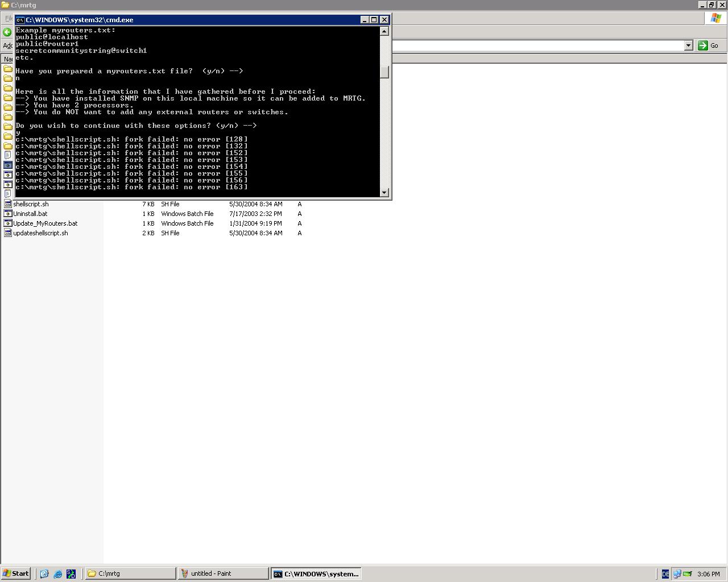Select the Uninstall.bat file

click(30, 214)
